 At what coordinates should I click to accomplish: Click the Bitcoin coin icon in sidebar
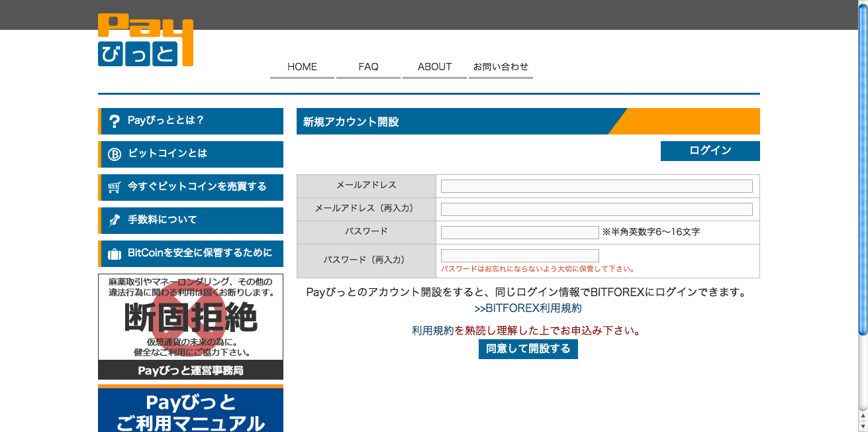click(x=114, y=154)
